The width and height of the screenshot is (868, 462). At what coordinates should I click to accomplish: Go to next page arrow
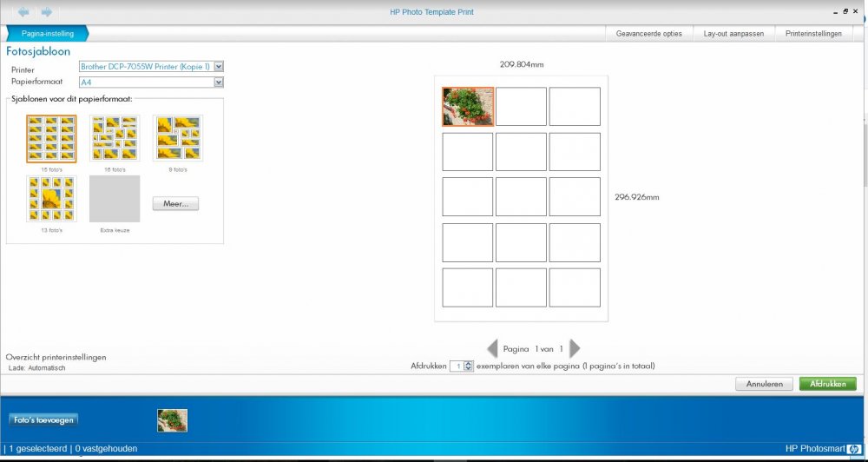[575, 348]
